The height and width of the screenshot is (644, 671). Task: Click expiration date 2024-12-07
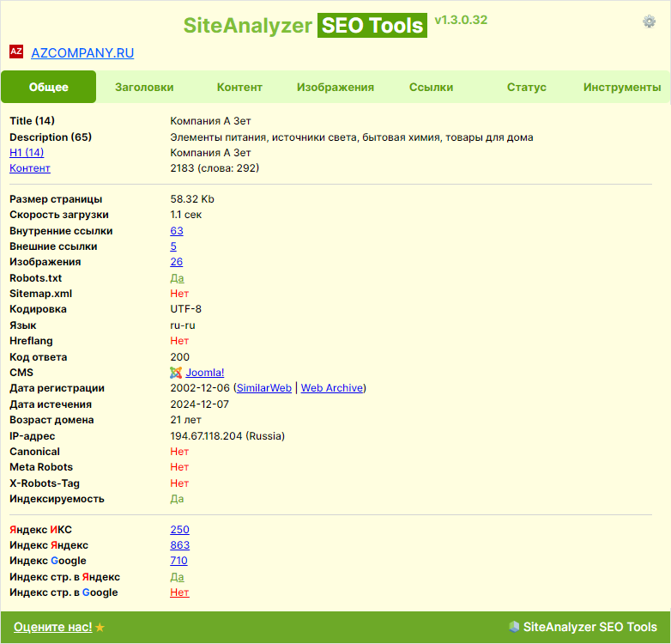(x=200, y=404)
